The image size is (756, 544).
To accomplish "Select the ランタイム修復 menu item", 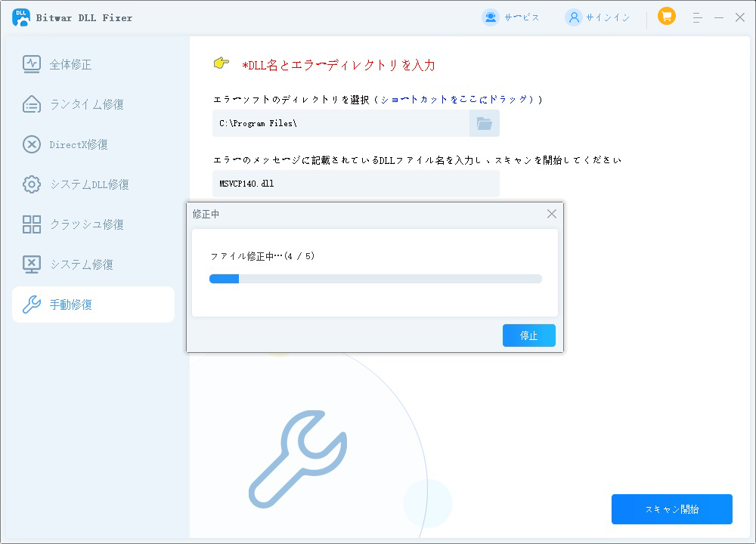I will pos(94,104).
